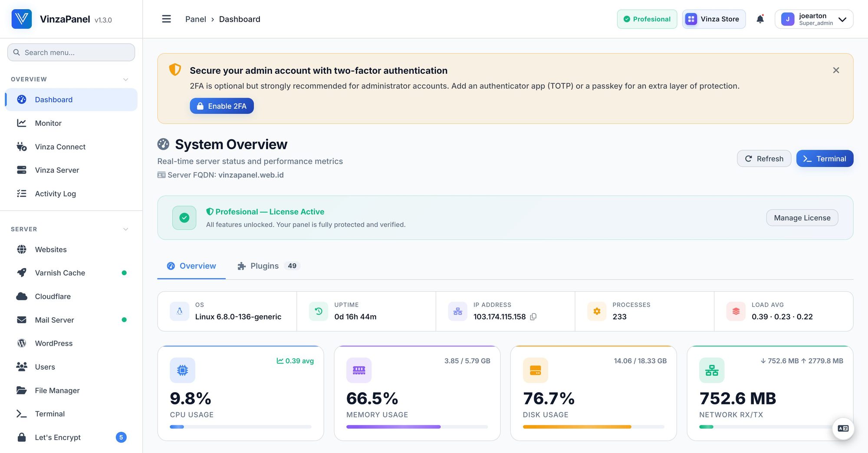Dismiss the two-factor authentication banner
This screenshot has width=868, height=453.
tap(836, 70)
